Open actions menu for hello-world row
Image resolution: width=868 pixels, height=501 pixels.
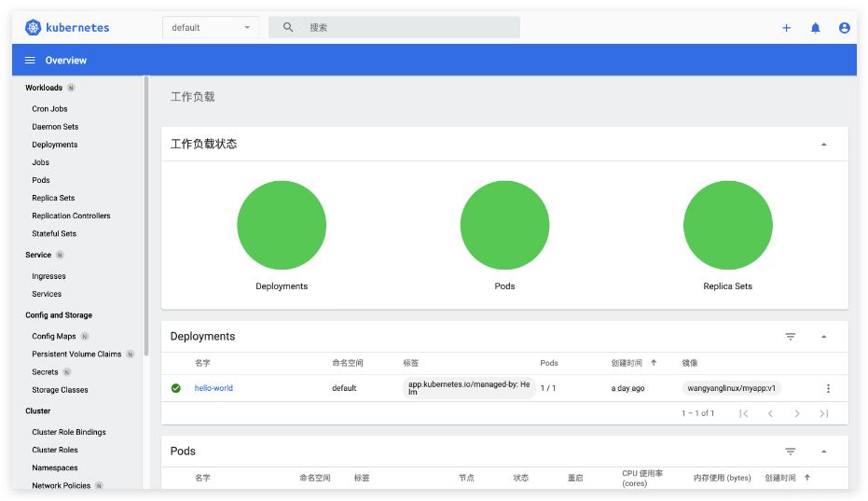click(x=828, y=388)
